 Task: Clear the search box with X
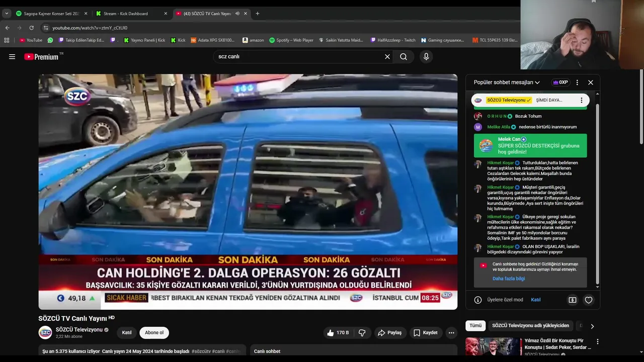[387, 57]
